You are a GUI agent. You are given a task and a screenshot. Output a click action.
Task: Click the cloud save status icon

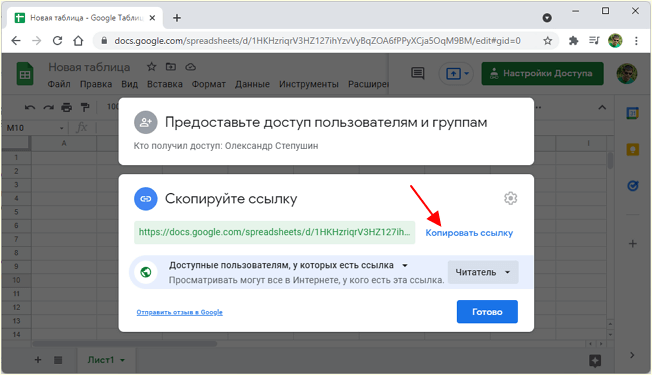190,67
